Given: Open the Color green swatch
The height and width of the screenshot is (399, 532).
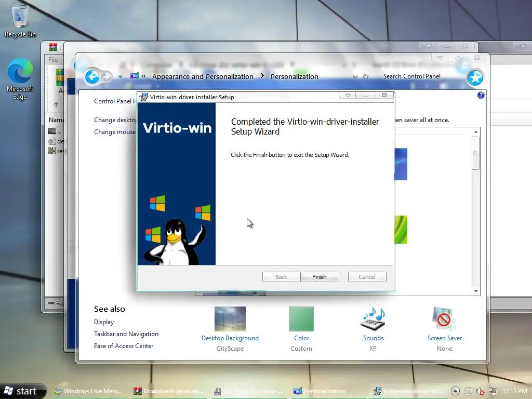Looking at the screenshot, I should (x=301, y=319).
